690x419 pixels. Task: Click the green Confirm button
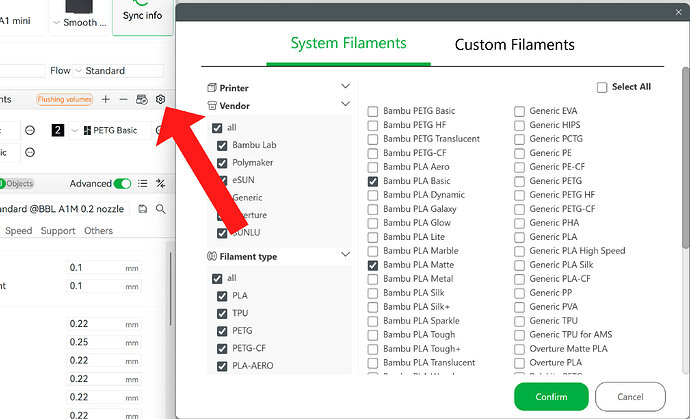[551, 397]
